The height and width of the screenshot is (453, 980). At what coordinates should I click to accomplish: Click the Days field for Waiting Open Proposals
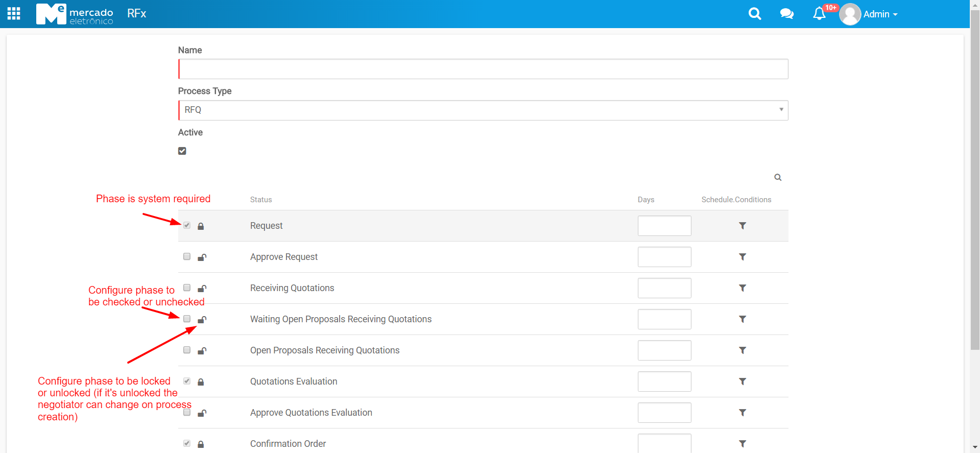coord(664,319)
